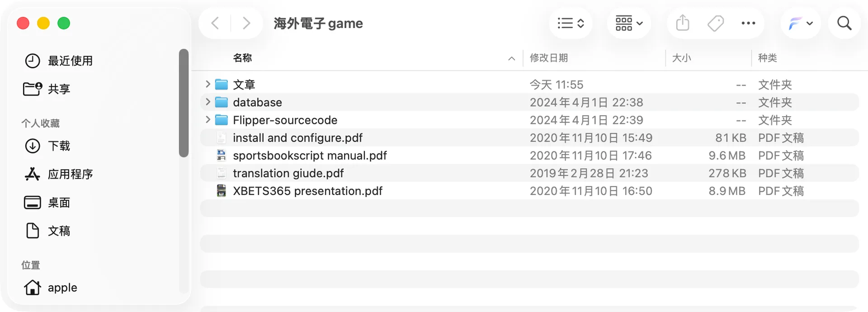
Task: Click the 位置 sidebar section header
Action: tap(31, 265)
